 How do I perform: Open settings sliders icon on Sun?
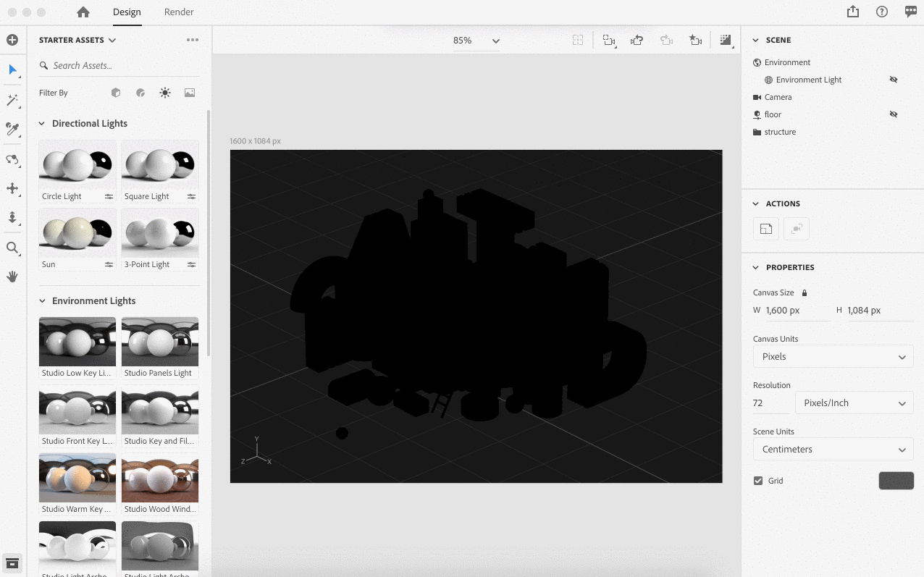click(109, 264)
